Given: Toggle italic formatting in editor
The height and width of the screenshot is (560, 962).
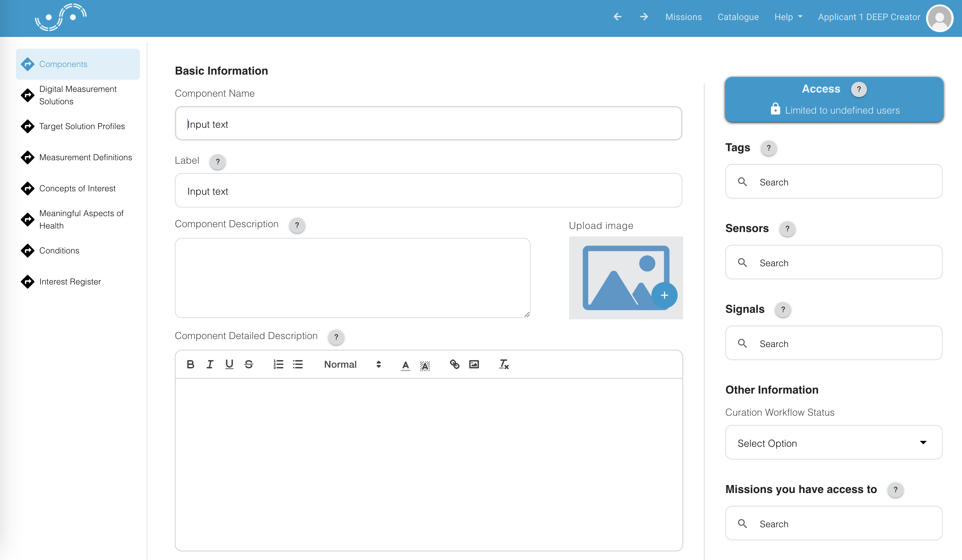Looking at the screenshot, I should 210,364.
